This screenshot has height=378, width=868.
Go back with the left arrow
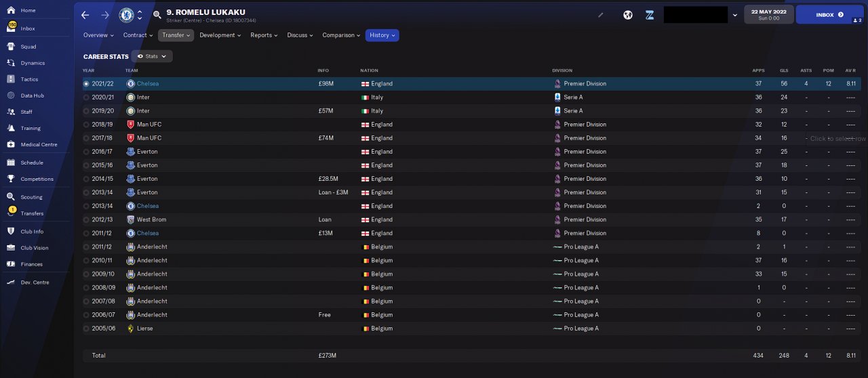[85, 15]
